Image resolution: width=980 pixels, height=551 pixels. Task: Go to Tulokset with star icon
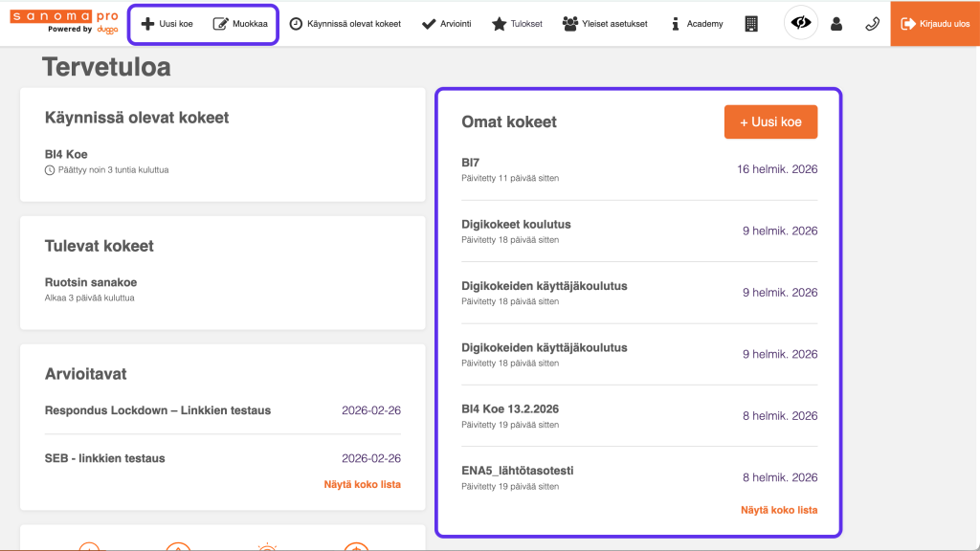(517, 24)
